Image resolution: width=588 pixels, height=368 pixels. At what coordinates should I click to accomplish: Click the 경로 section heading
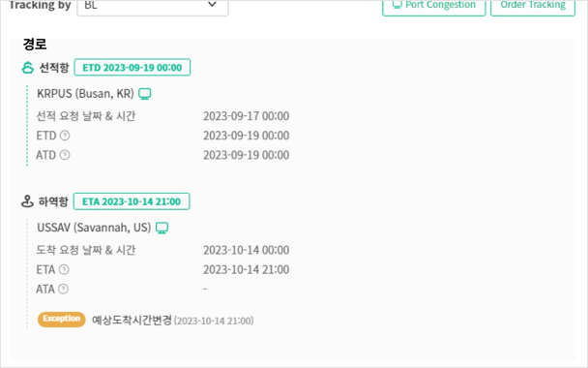[35, 45]
